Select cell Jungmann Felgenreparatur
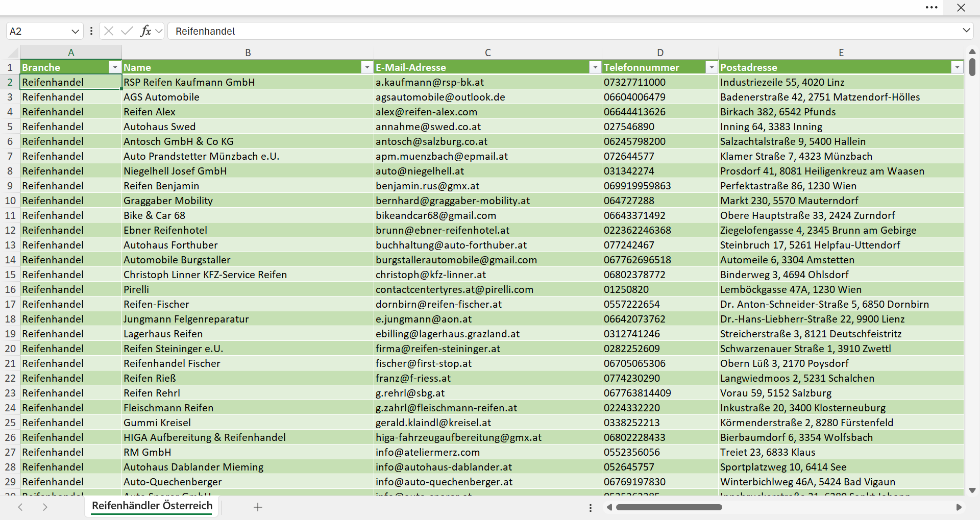 [x=248, y=319]
